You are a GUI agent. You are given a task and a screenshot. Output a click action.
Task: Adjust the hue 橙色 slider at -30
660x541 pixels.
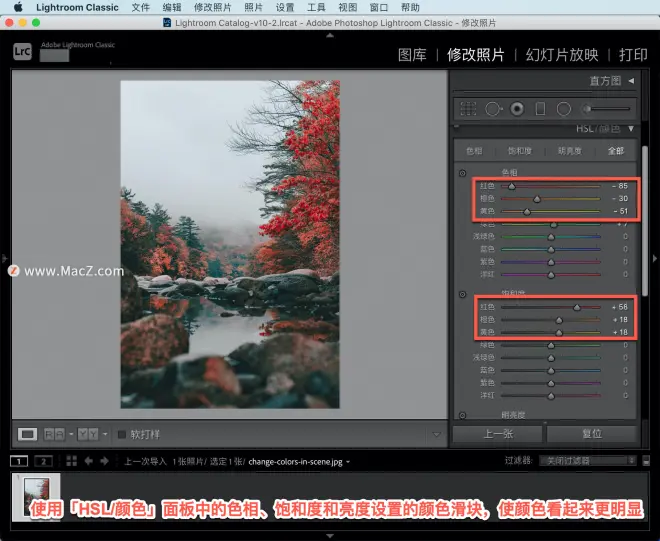tap(537, 199)
